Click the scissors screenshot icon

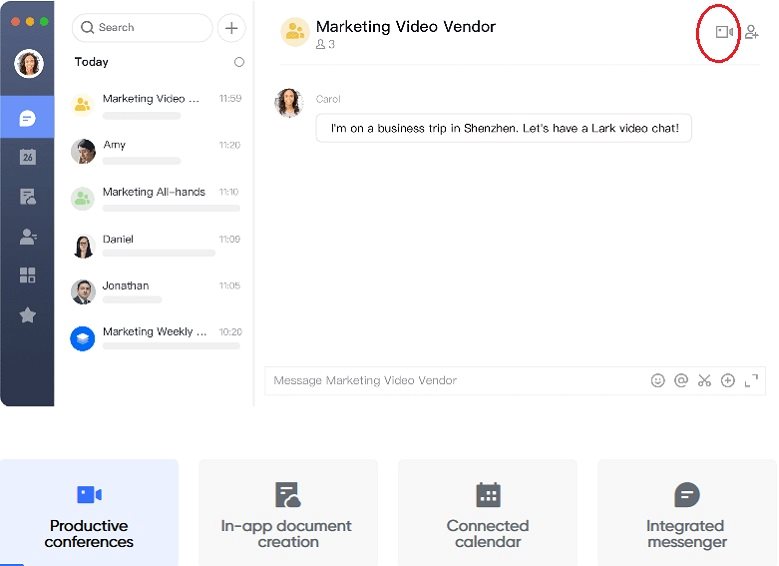[x=704, y=380]
